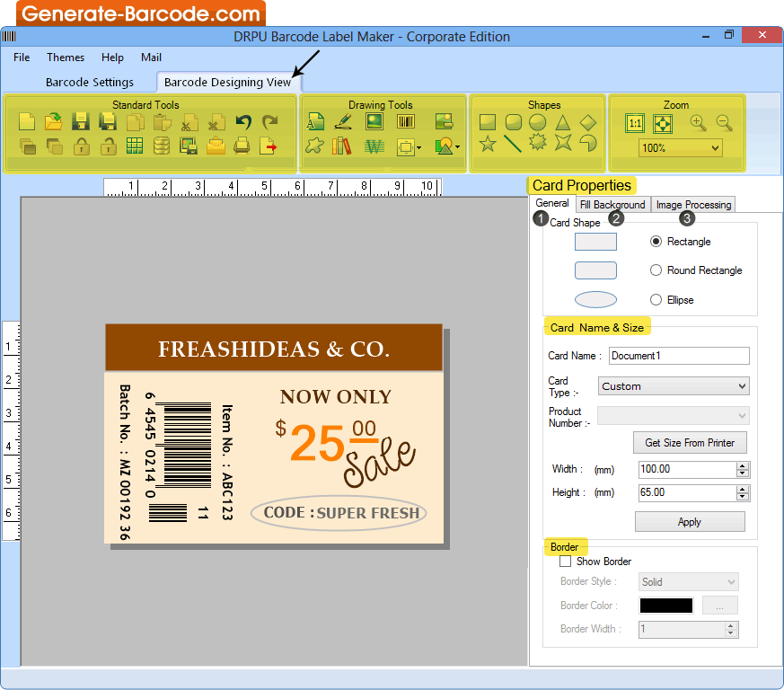Click the open padlock Unlock icon

pyautogui.click(x=108, y=146)
